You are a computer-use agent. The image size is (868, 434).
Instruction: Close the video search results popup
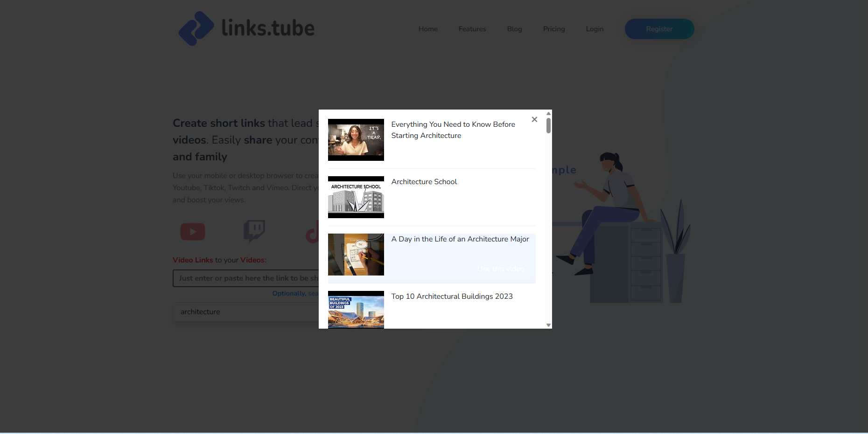point(534,119)
